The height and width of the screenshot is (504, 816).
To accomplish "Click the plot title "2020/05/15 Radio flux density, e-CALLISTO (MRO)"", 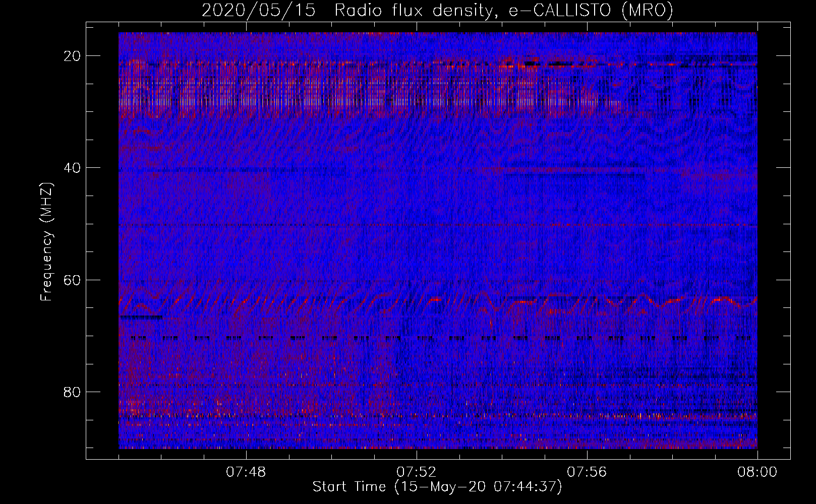I will [x=437, y=11].
